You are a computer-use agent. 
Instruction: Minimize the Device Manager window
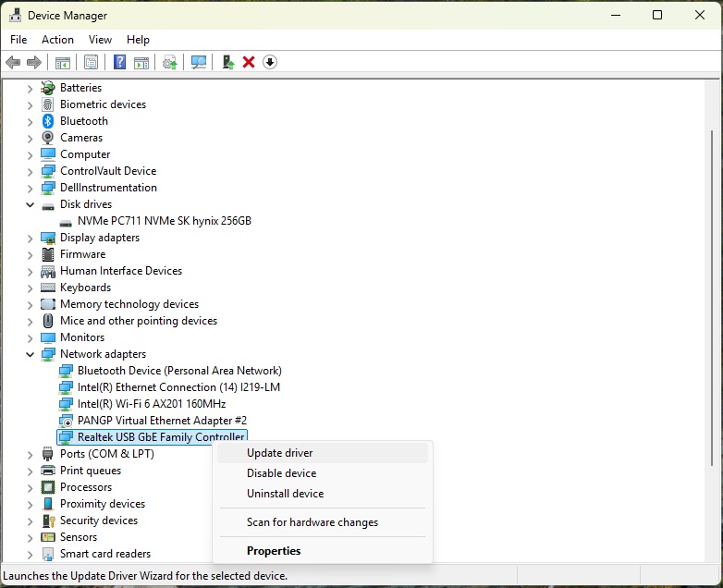point(616,15)
